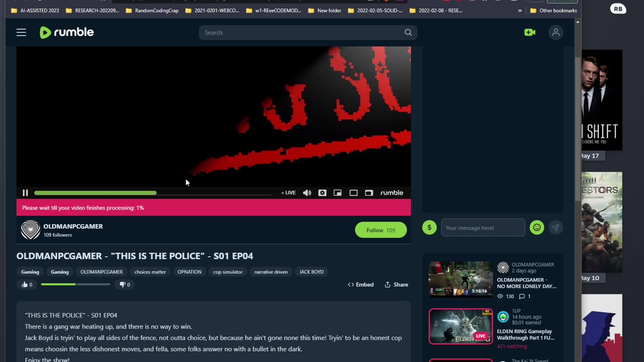Select the OPNATION tag

pos(189,271)
